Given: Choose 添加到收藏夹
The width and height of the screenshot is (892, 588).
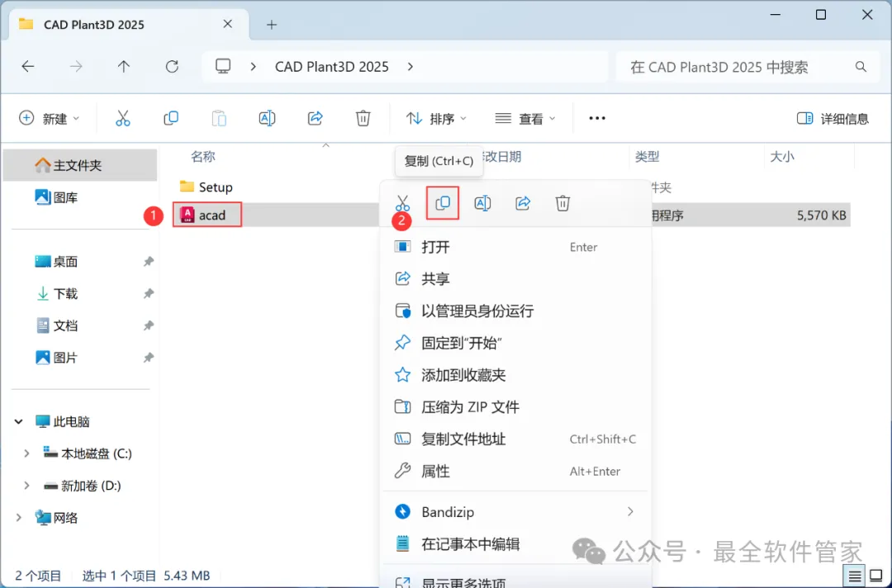Looking at the screenshot, I should pos(515,375).
